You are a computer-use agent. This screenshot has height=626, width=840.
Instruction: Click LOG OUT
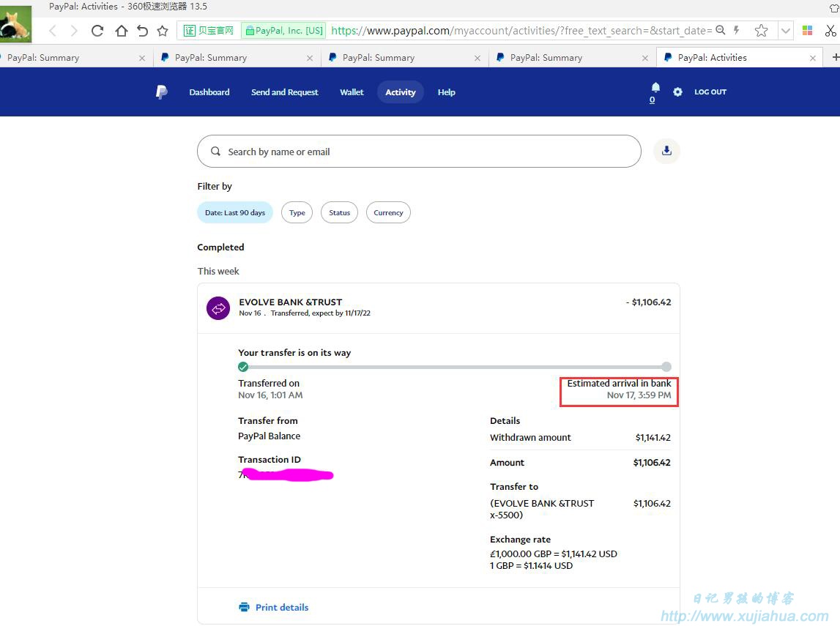[x=710, y=92]
